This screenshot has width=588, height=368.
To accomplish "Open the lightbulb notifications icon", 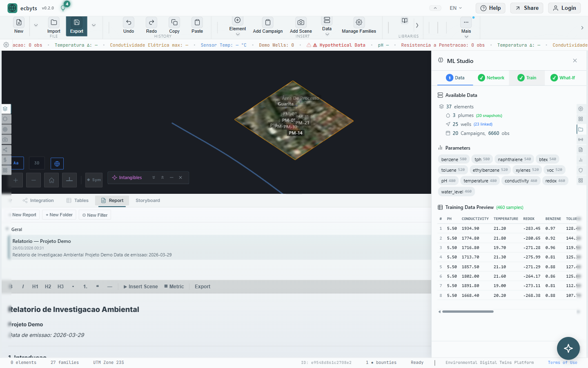I will (x=63, y=8).
